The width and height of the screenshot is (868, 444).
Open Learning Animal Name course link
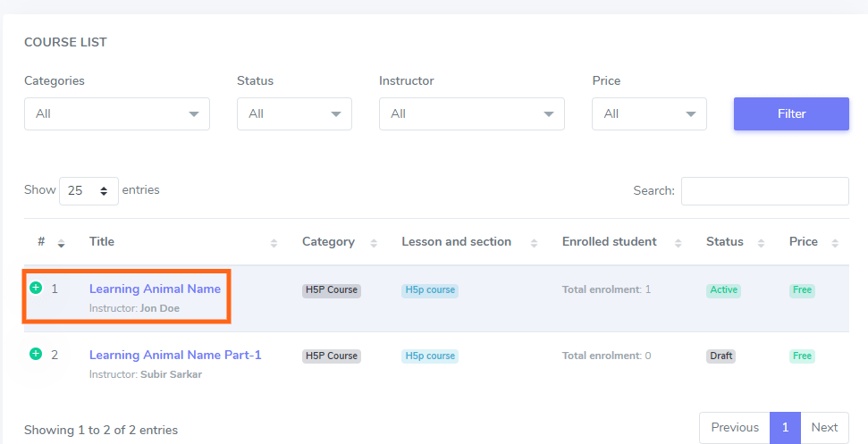pyautogui.click(x=155, y=289)
